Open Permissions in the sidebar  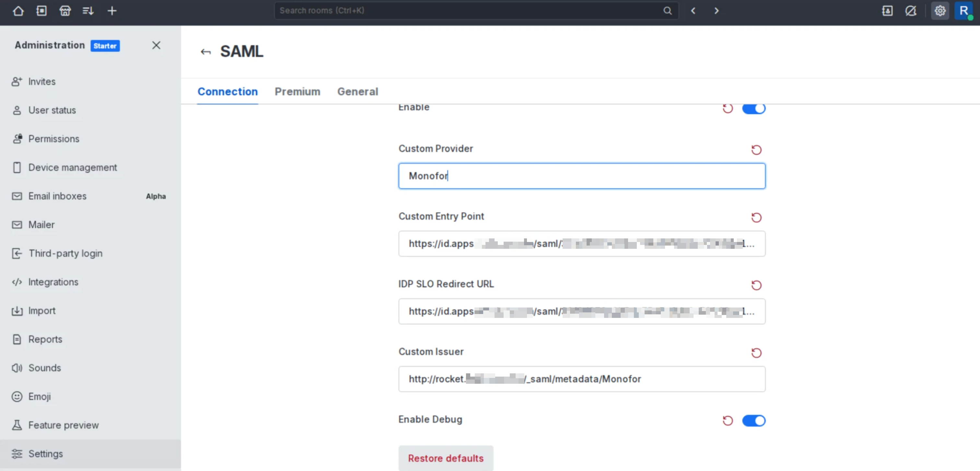tap(90, 139)
